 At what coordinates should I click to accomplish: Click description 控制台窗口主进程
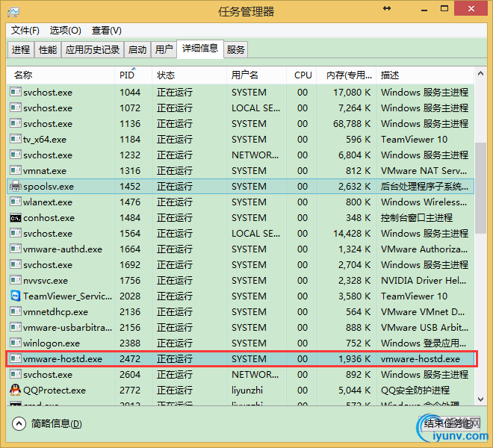pos(417,217)
